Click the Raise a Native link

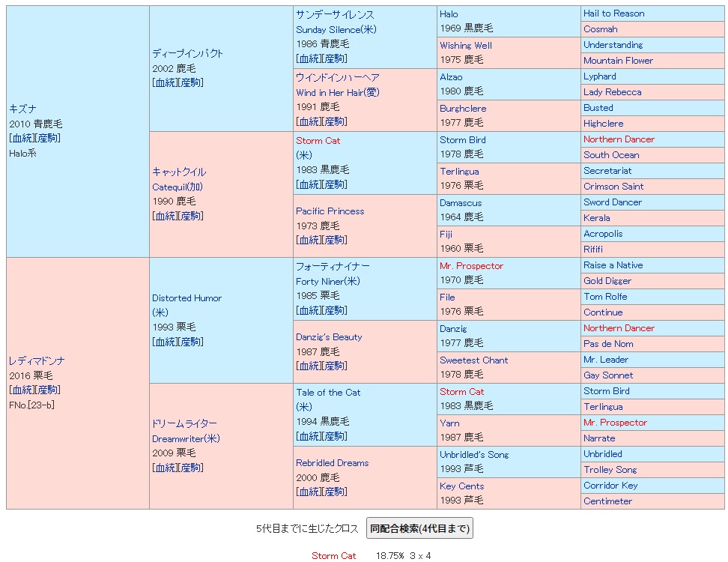click(x=613, y=265)
